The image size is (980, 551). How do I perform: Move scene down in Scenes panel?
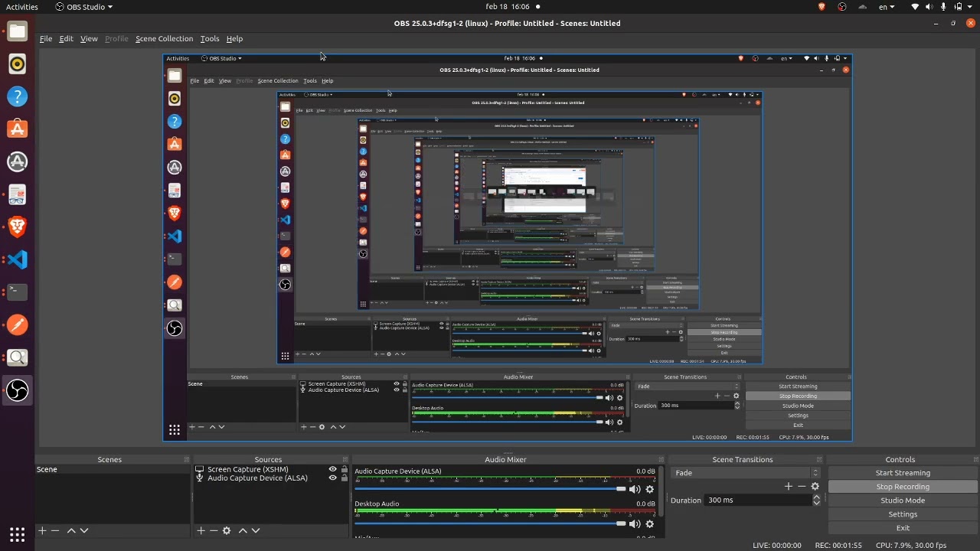click(84, 530)
